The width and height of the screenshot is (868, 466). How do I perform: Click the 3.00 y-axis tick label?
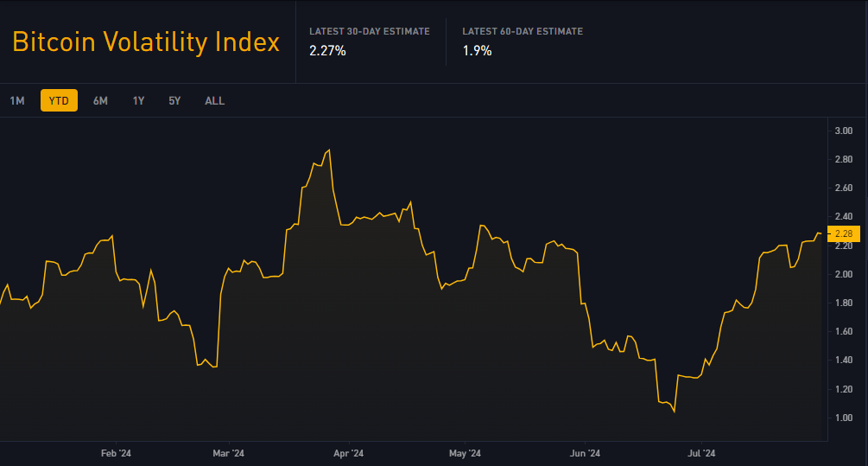click(x=843, y=131)
